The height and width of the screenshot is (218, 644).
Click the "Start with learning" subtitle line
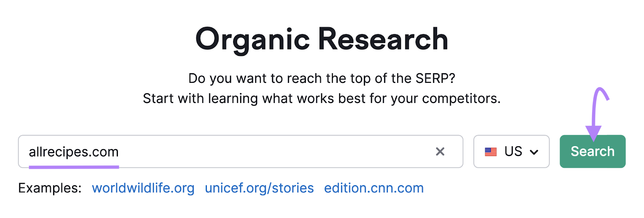pyautogui.click(x=322, y=99)
